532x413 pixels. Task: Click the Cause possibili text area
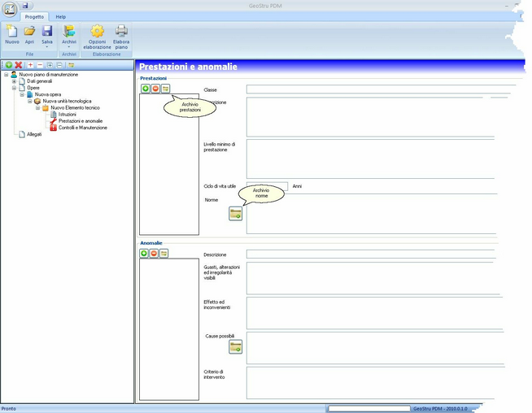point(375,348)
